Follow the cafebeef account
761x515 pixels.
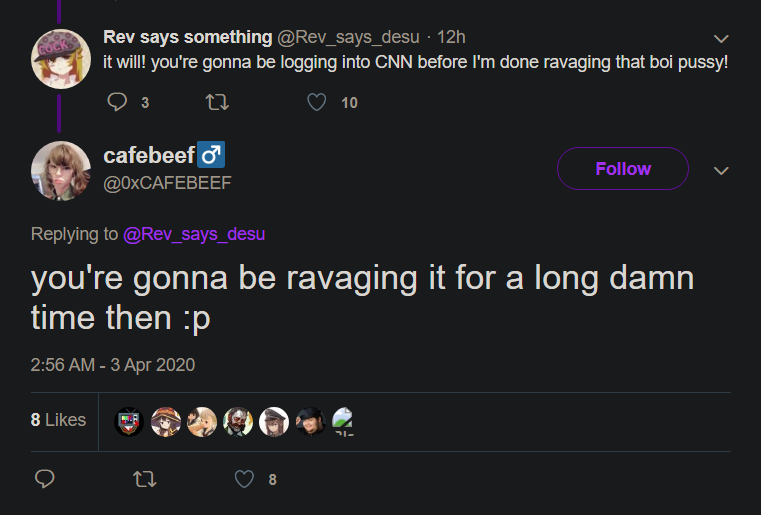[x=623, y=168]
